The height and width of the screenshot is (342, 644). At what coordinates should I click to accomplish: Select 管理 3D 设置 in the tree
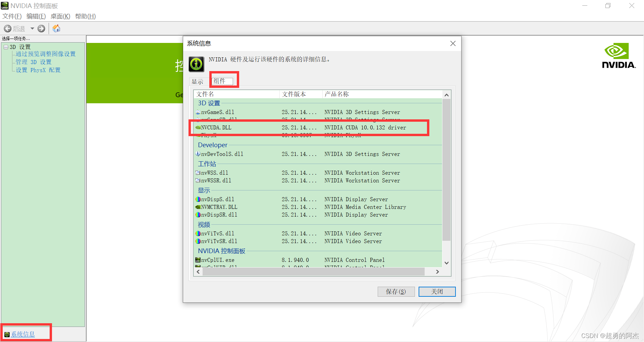[34, 62]
